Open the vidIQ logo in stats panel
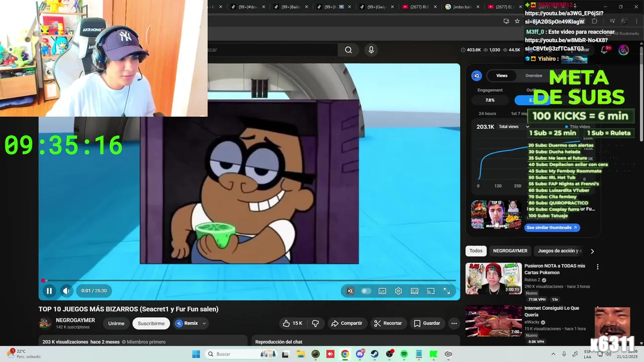 [476, 75]
